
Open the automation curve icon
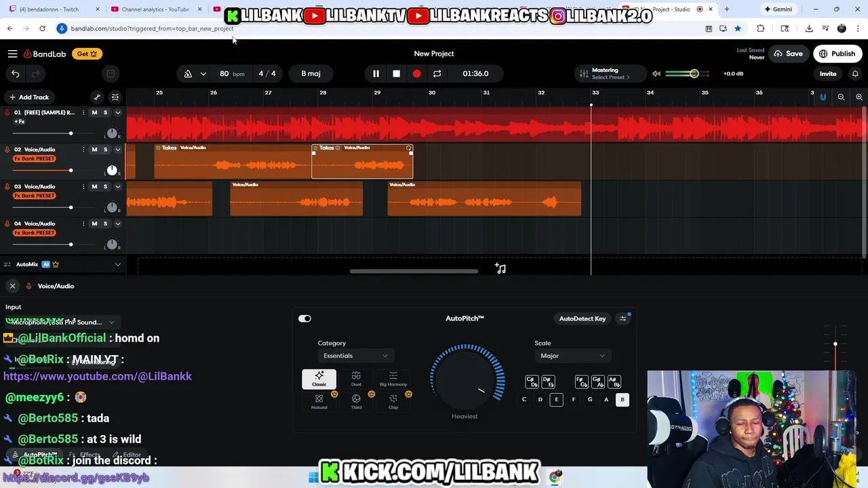[x=97, y=97]
